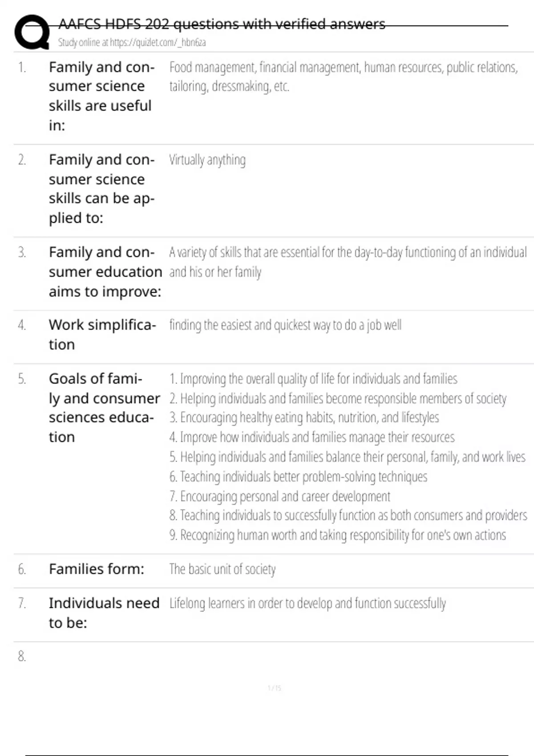Screen dimensions: 534x756
Task: Click the page number indicator 1/15
Action: (275, 688)
